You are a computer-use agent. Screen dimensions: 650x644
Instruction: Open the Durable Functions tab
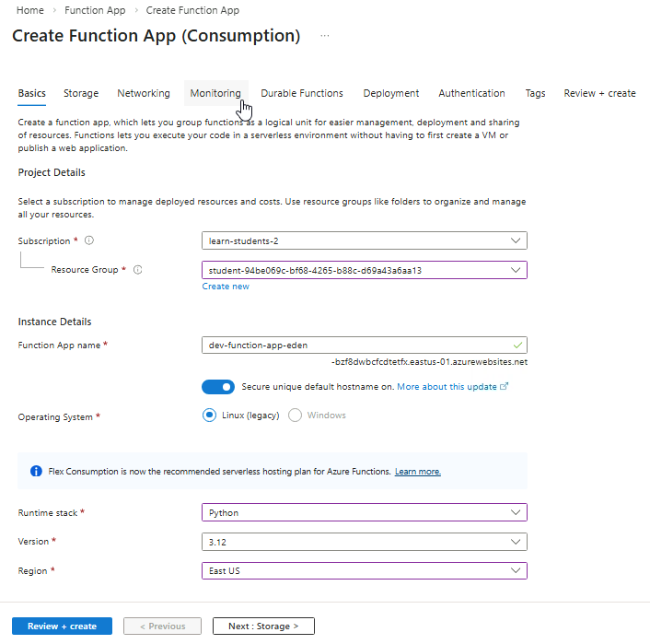tap(302, 93)
